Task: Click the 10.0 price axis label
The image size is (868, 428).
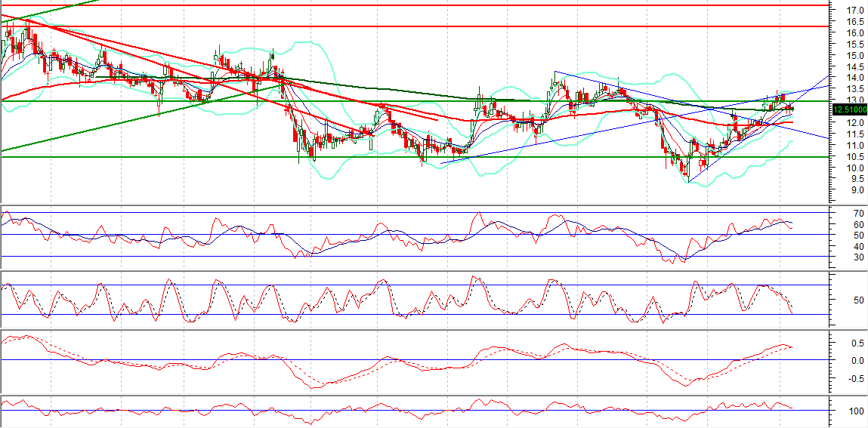Action: (x=856, y=168)
